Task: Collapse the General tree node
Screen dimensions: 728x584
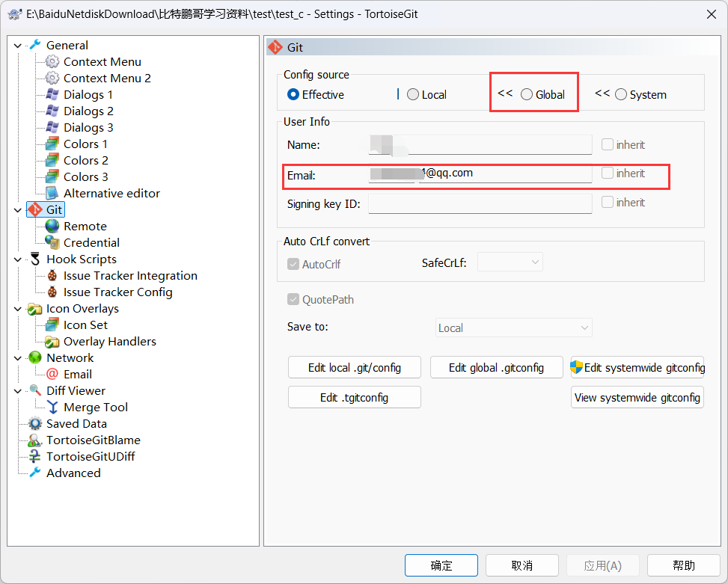Action: coord(18,46)
